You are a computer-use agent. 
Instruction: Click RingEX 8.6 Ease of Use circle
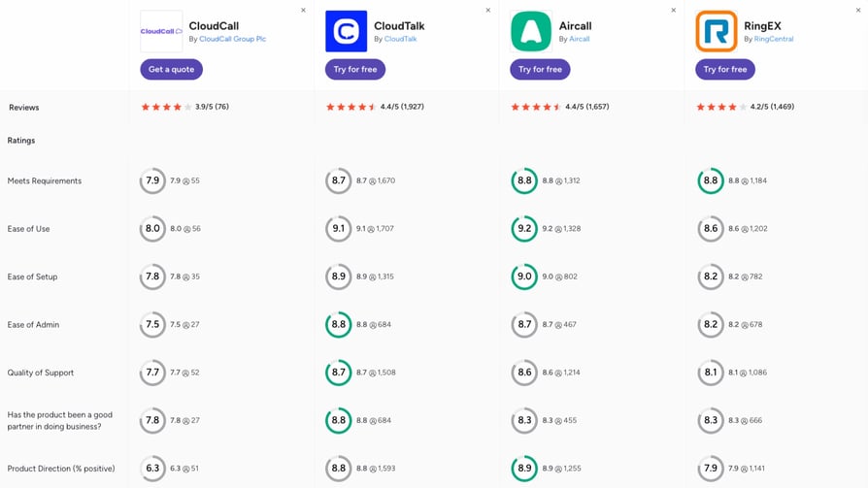(x=711, y=229)
